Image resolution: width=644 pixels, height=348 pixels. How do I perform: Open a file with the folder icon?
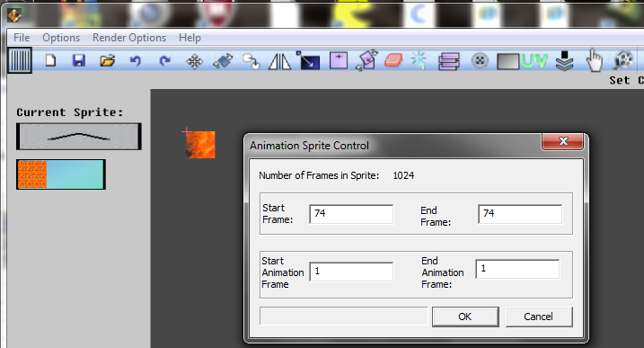(107, 61)
